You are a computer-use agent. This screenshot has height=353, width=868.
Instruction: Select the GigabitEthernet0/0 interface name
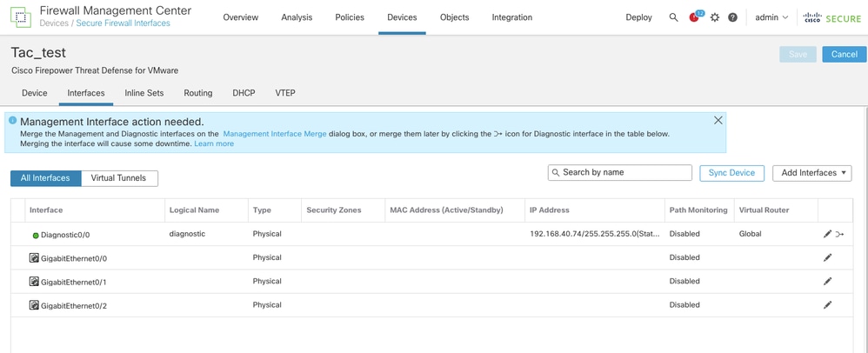74,258
